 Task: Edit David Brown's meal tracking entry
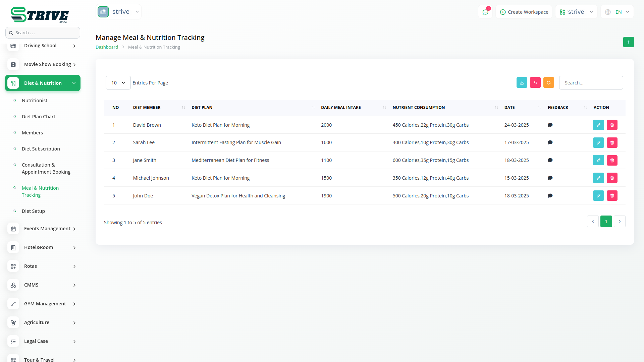coord(598,125)
